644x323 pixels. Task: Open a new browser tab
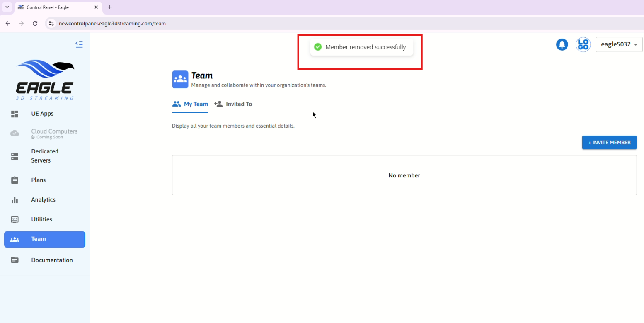point(109,7)
